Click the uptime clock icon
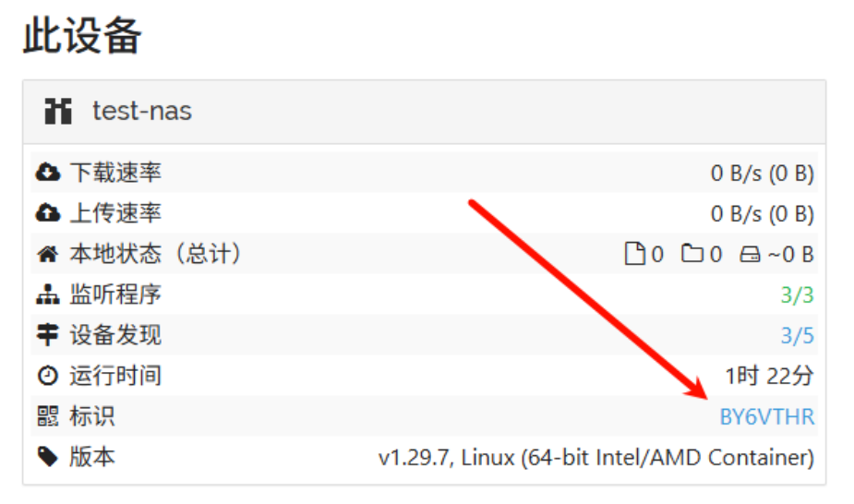 (48, 376)
